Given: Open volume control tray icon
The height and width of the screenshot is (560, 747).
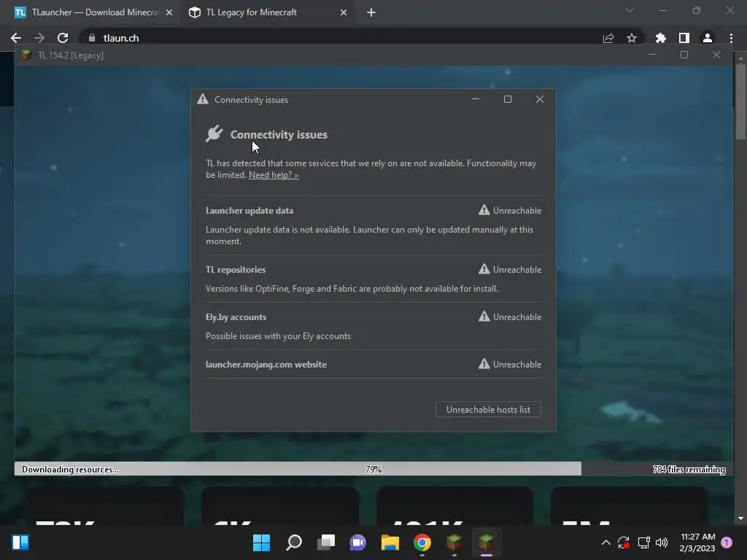Looking at the screenshot, I should [662, 542].
